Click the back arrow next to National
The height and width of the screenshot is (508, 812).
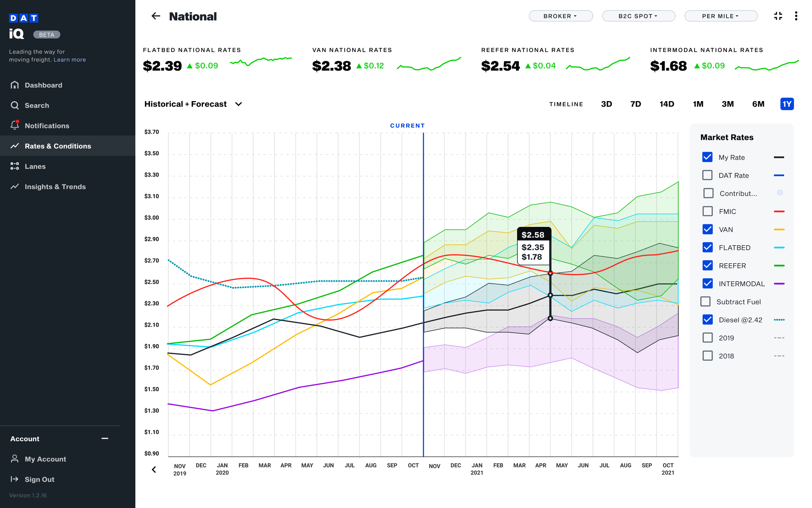[156, 16]
